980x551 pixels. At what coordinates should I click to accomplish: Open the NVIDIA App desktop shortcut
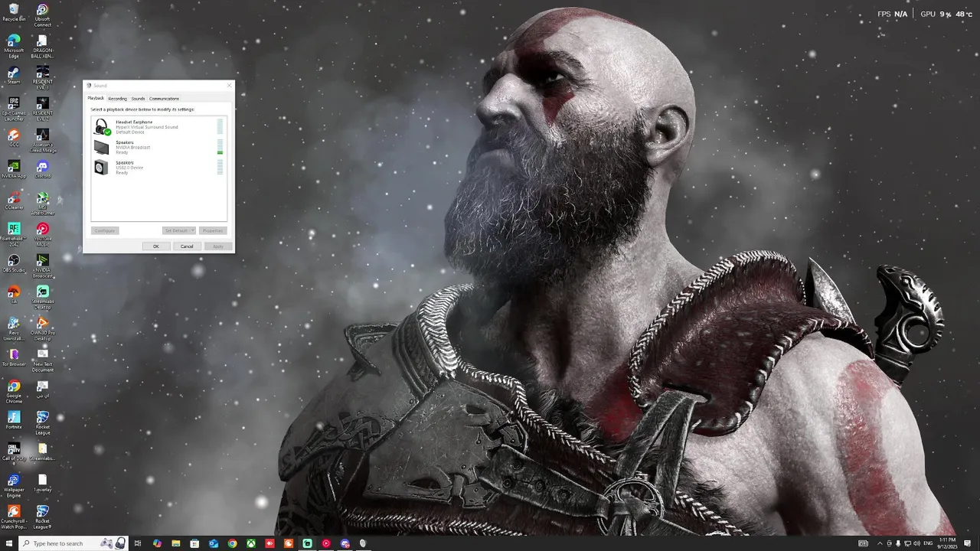(14, 169)
